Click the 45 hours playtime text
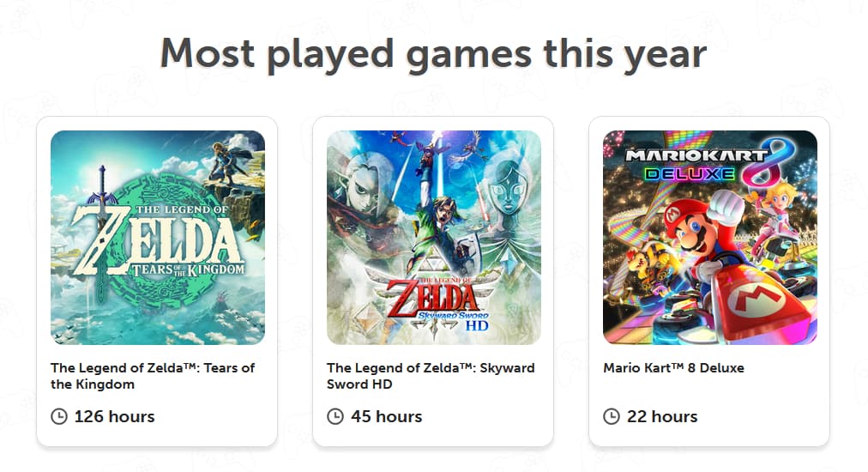Viewport: 868px width, 472px height. tap(387, 417)
